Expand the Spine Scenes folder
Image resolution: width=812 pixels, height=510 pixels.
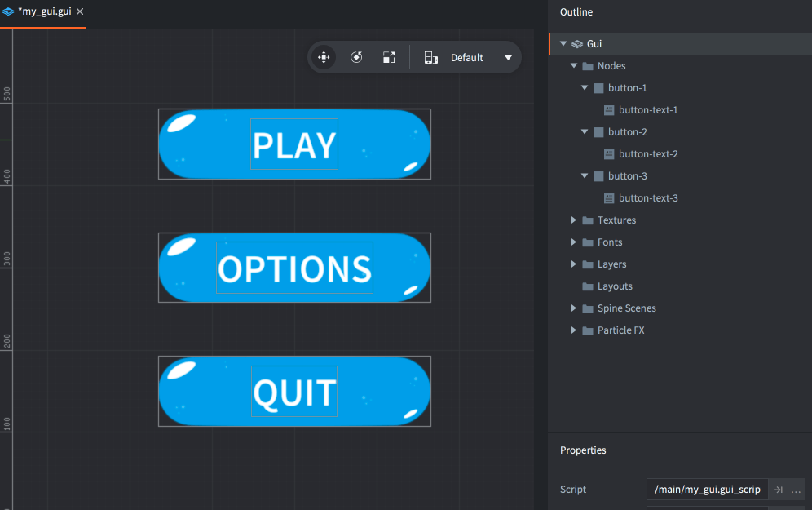coord(574,308)
